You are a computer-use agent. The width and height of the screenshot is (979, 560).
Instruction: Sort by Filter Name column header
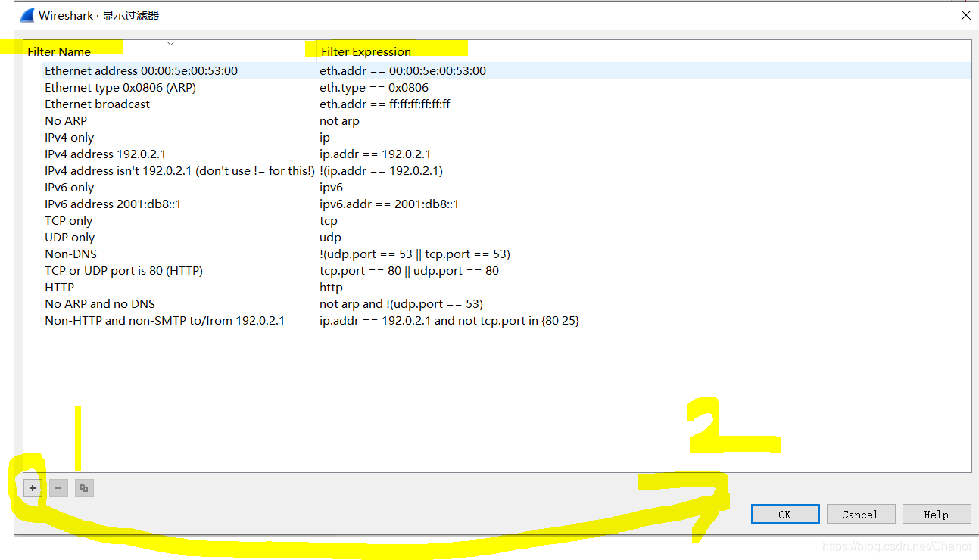(x=59, y=51)
